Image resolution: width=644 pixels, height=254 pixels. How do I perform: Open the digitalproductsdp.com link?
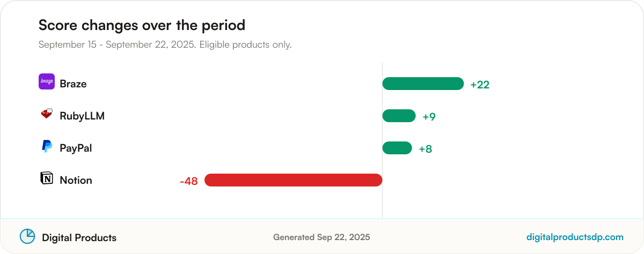pos(575,237)
